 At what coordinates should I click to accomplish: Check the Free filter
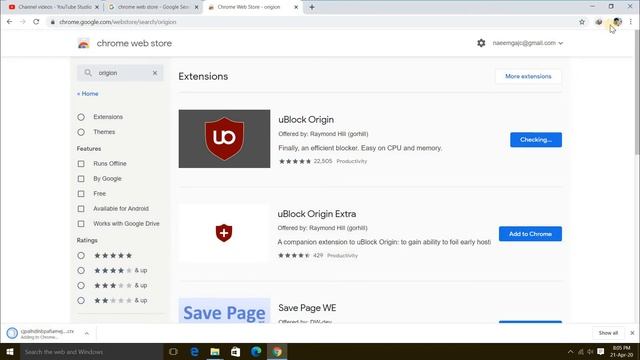81,194
